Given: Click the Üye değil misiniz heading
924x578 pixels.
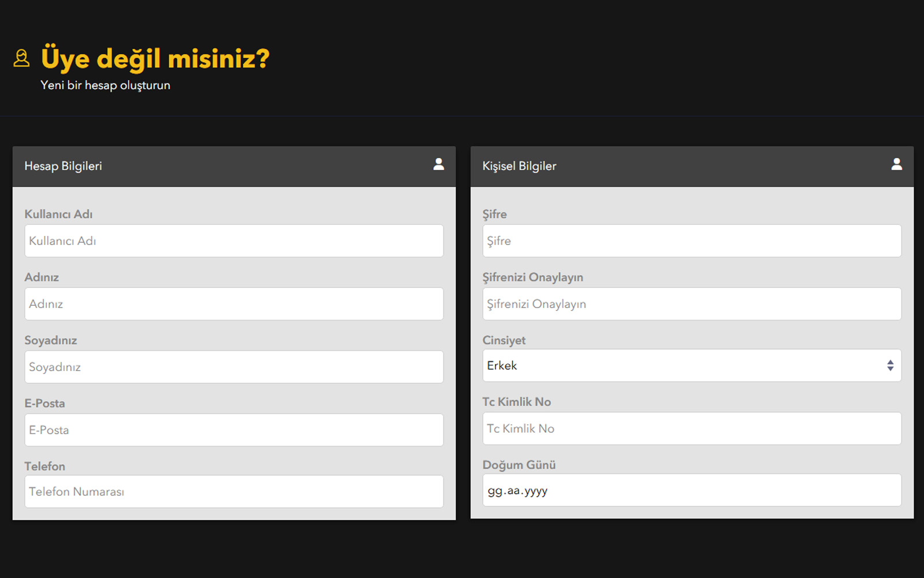Looking at the screenshot, I should 155,58.
